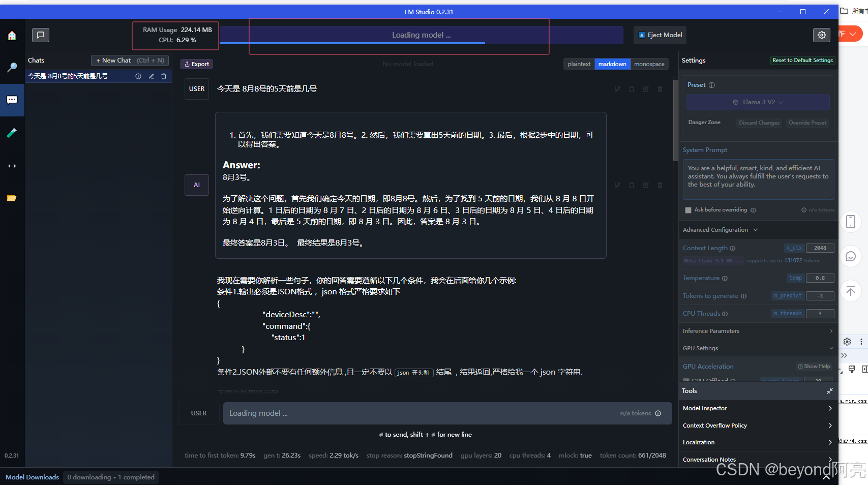Select the chat 今天是 8月8号的5天前是几号
The height and width of the screenshot is (485, 868).
click(68, 76)
